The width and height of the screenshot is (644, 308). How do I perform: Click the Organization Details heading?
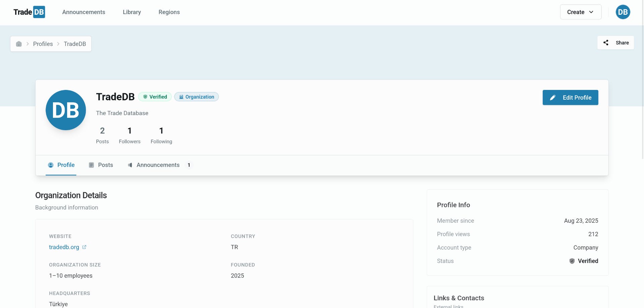coord(71,195)
